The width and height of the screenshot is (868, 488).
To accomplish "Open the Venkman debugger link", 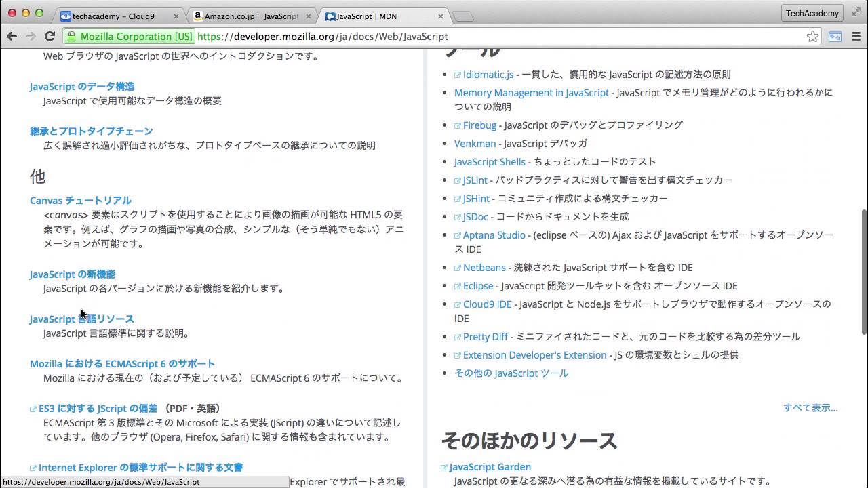I will pyautogui.click(x=475, y=143).
